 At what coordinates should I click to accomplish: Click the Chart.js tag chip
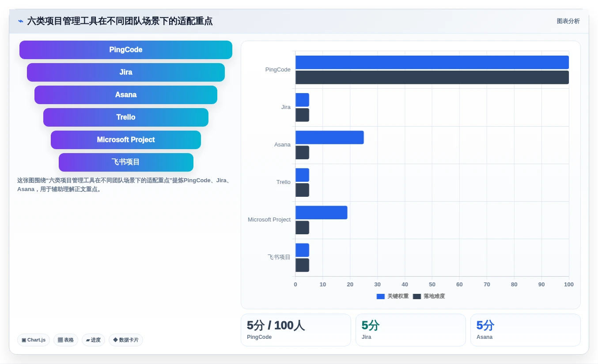34,340
